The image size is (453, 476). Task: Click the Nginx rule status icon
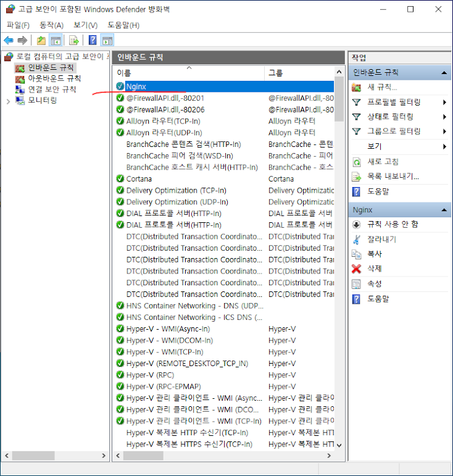click(x=120, y=86)
